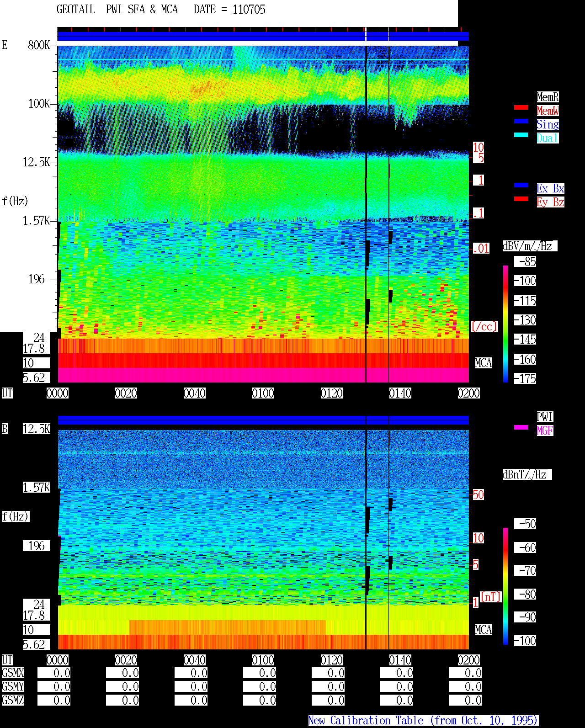Viewport: 585px width, 728px height.
Task: Click the red [/cc] density unit label
Action: (x=484, y=326)
